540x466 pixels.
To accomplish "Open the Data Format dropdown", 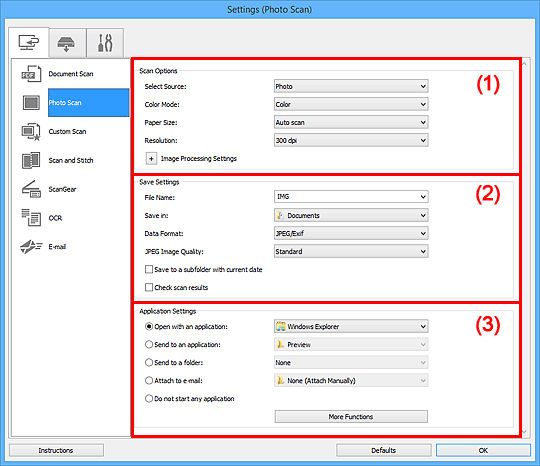I will click(351, 233).
